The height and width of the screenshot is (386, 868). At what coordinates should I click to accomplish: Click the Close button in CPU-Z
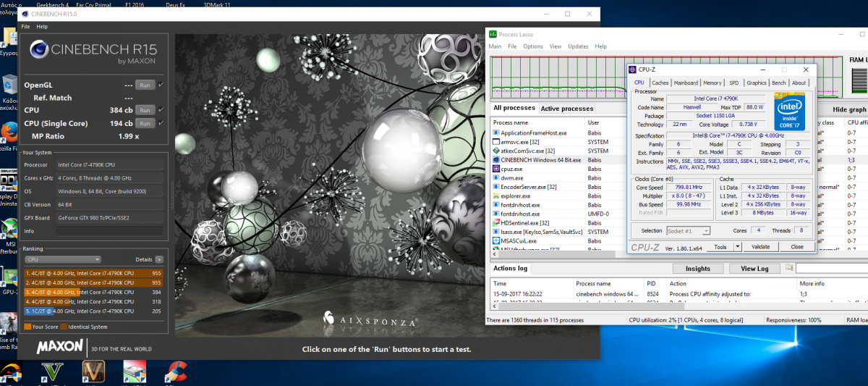click(x=796, y=247)
